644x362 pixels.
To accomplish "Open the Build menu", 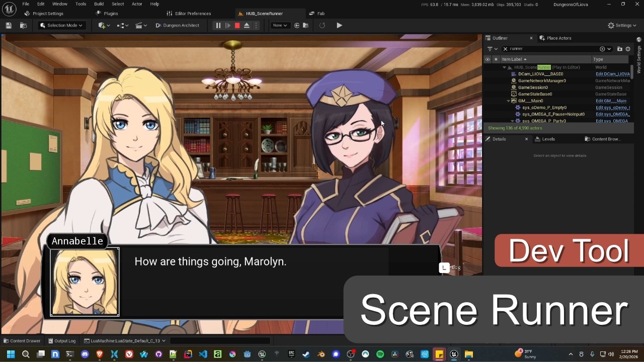I will 99,4.
